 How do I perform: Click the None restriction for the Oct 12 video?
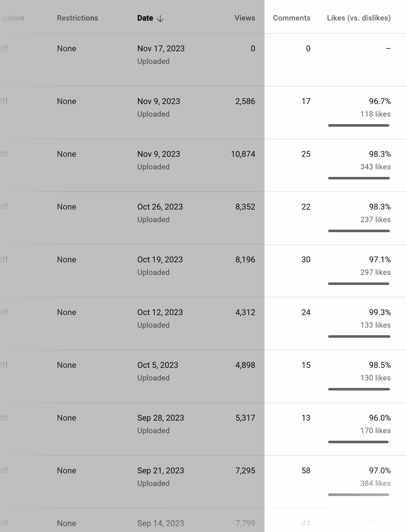pyautogui.click(x=66, y=312)
